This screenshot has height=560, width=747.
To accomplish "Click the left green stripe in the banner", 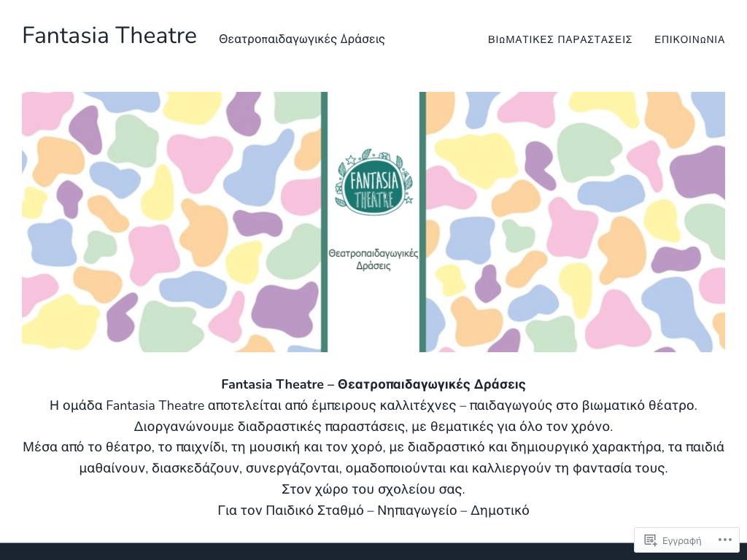I will tap(324, 222).
